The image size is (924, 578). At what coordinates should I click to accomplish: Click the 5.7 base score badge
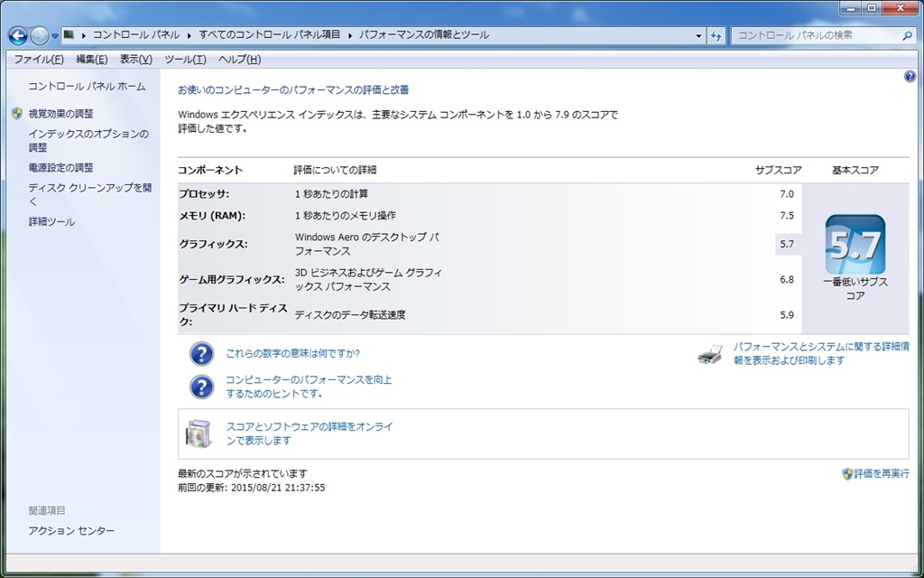[855, 244]
